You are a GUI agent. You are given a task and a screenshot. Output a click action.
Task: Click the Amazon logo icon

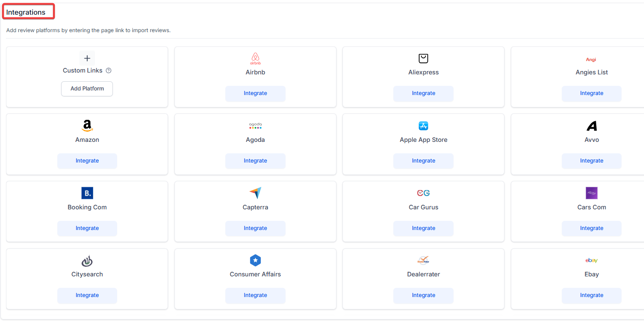tap(87, 126)
